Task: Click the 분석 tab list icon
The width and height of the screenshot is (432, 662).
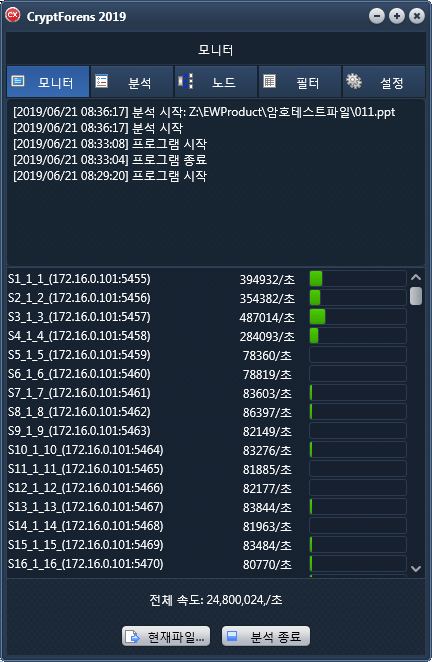Action: coord(101,81)
